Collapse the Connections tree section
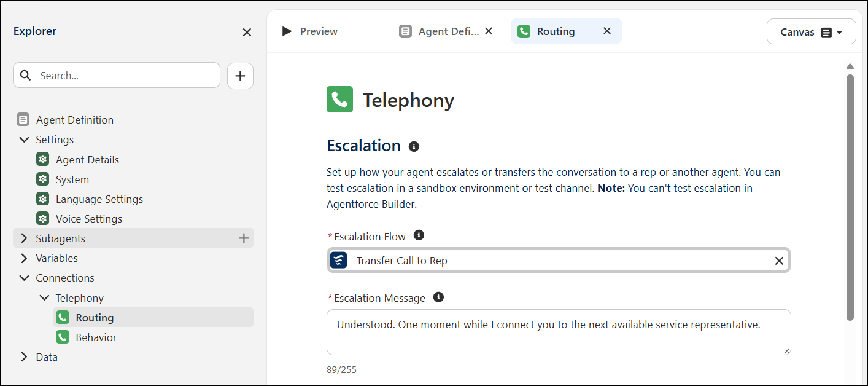The image size is (868, 386). [x=24, y=278]
